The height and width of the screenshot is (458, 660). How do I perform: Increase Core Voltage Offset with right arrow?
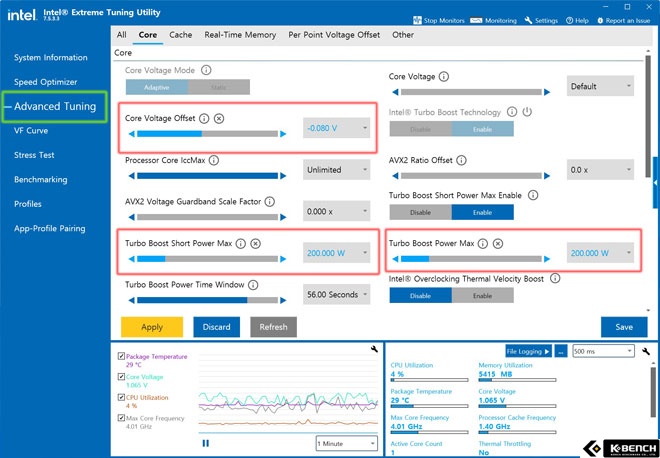pos(283,134)
